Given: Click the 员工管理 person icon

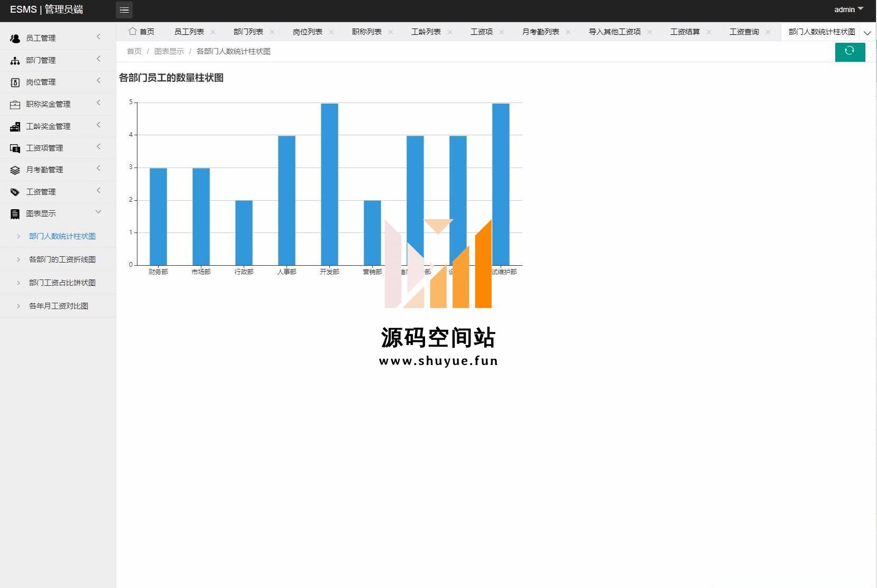Looking at the screenshot, I should pyautogui.click(x=15, y=39).
